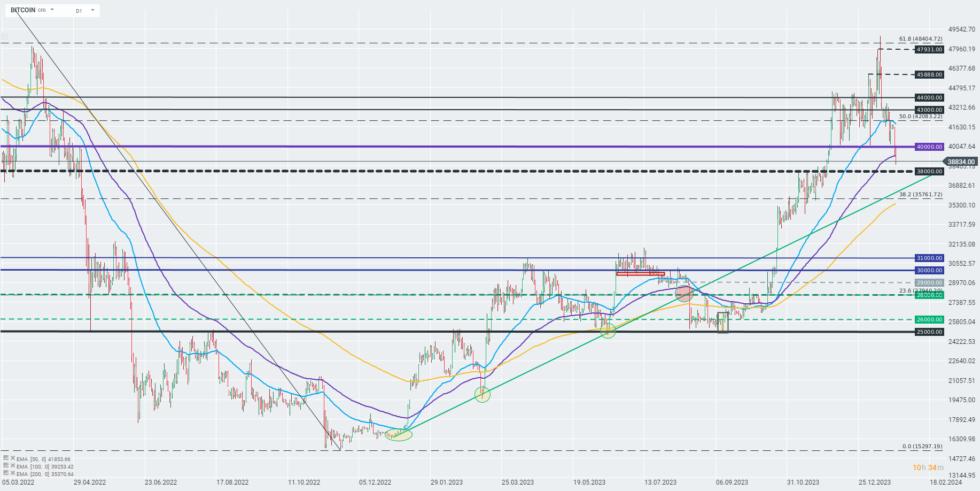Click the 25.12.2023 date on time axis

click(875, 482)
